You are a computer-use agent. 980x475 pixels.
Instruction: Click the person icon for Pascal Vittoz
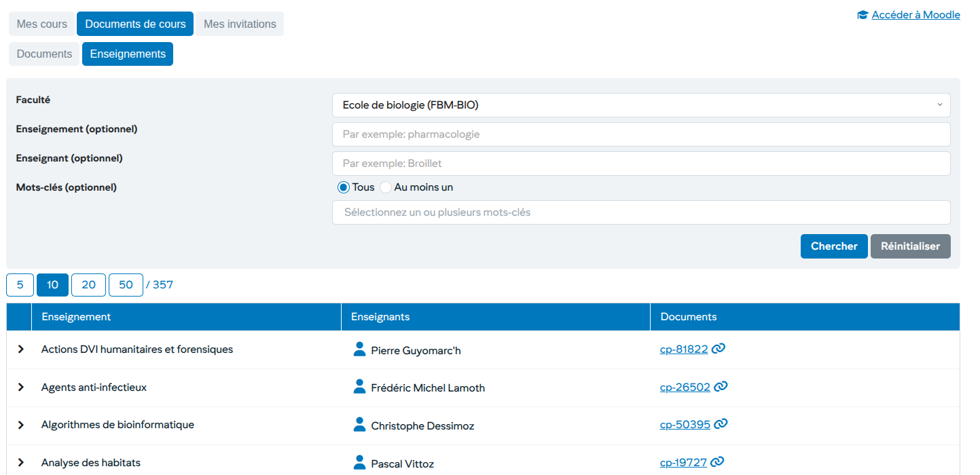pos(360,463)
